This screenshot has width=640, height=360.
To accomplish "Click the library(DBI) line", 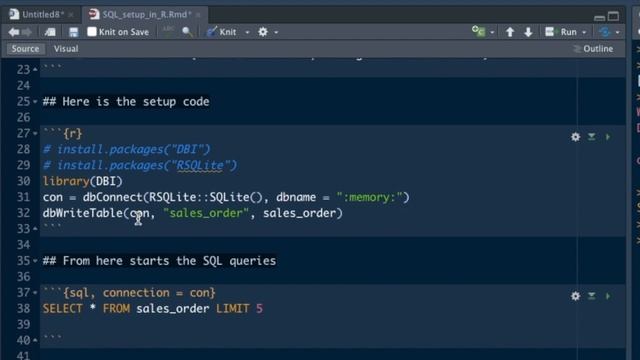I will click(x=82, y=181).
